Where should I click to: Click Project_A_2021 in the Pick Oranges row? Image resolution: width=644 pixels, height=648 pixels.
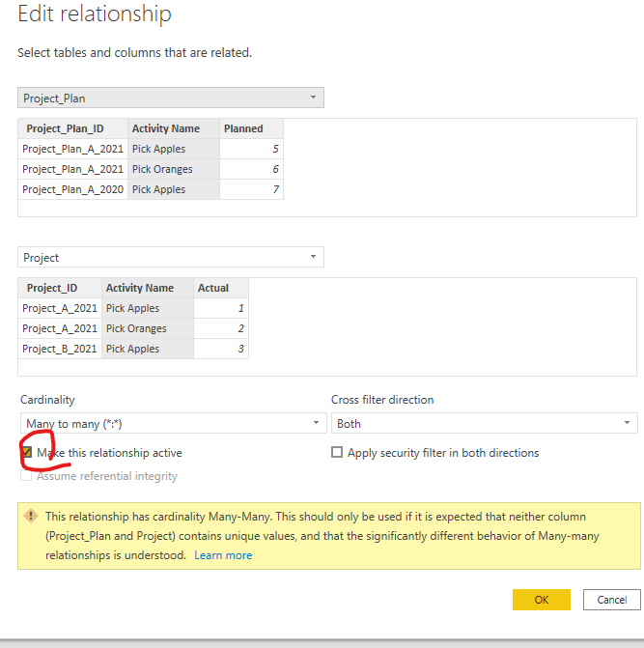click(x=60, y=328)
